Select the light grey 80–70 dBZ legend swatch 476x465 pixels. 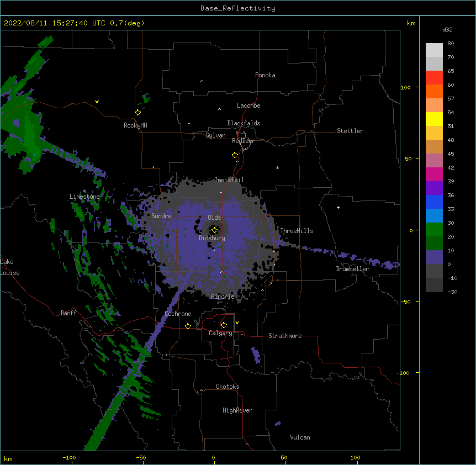pos(434,50)
